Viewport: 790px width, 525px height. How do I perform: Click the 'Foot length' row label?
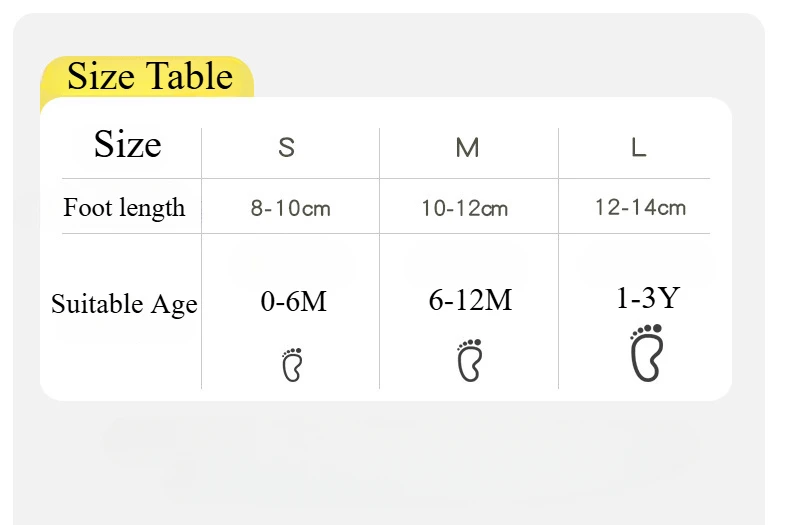click(x=124, y=208)
